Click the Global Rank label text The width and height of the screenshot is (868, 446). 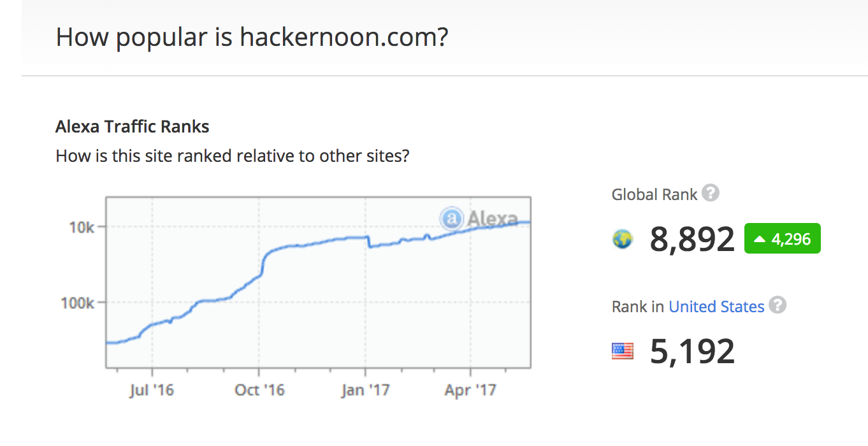click(655, 194)
